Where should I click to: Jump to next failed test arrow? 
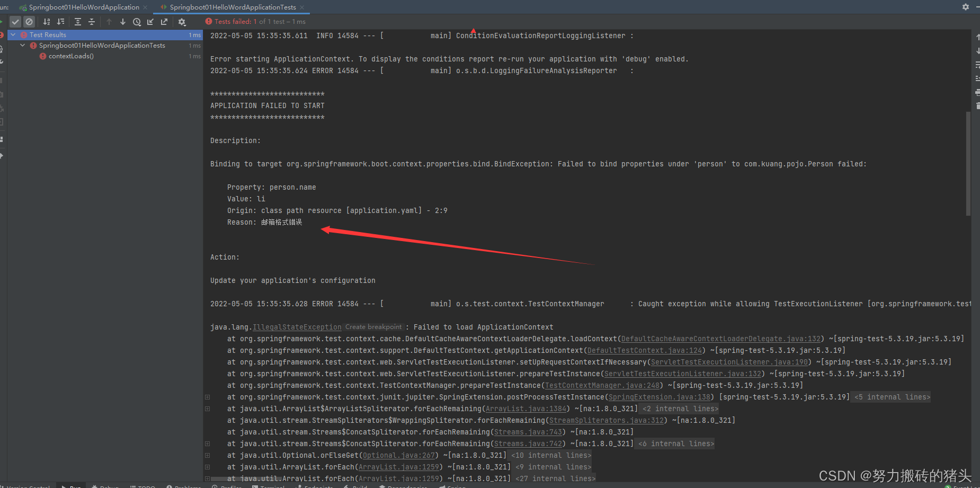coord(123,22)
